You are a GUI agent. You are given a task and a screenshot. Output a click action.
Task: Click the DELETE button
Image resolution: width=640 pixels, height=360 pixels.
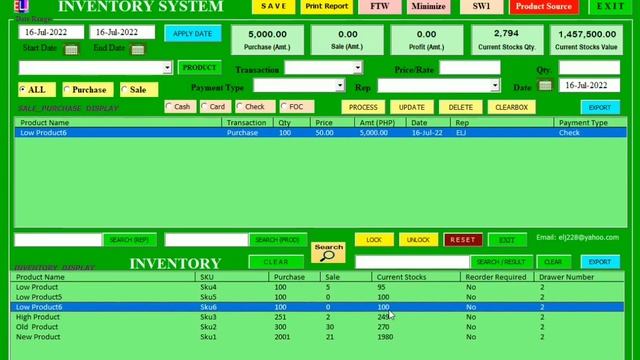(x=460, y=107)
